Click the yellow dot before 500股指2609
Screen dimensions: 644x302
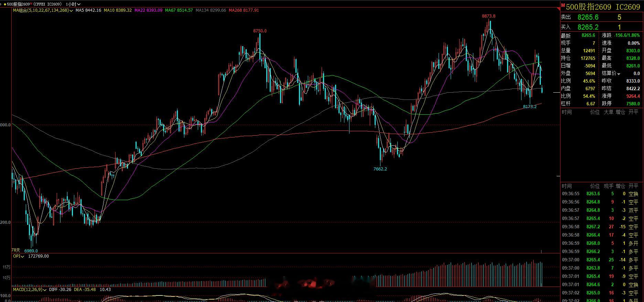click(x=5, y=4)
